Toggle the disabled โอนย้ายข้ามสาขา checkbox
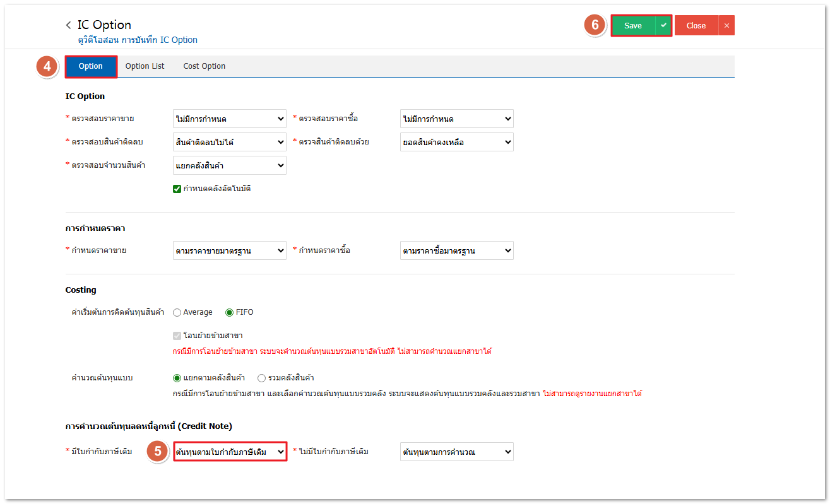830x504 pixels. (x=177, y=336)
